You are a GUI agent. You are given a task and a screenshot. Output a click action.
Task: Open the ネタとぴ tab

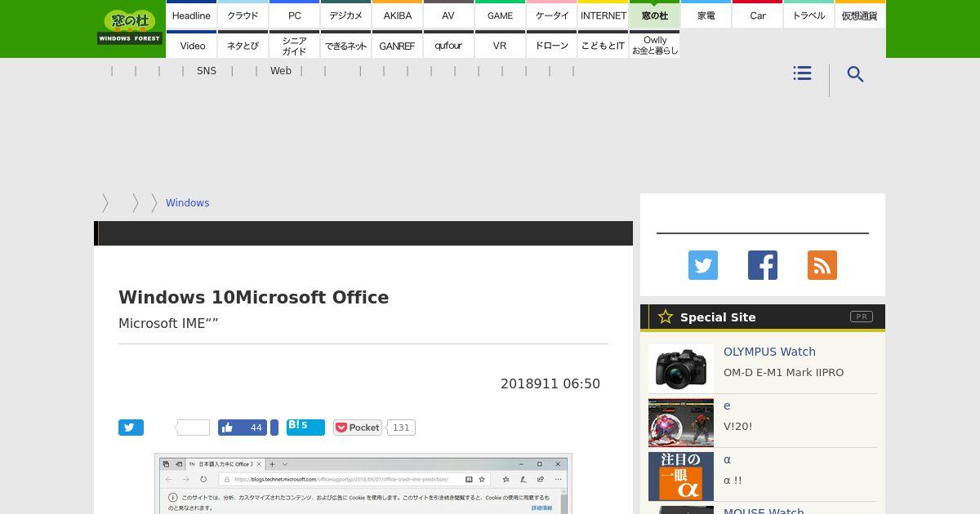pyautogui.click(x=243, y=45)
